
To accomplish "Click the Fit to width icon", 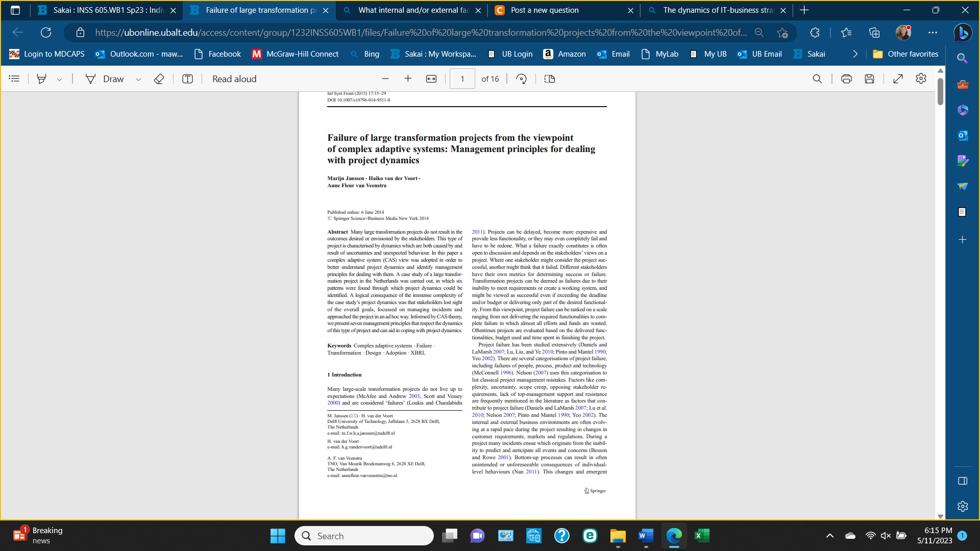I will click(431, 79).
